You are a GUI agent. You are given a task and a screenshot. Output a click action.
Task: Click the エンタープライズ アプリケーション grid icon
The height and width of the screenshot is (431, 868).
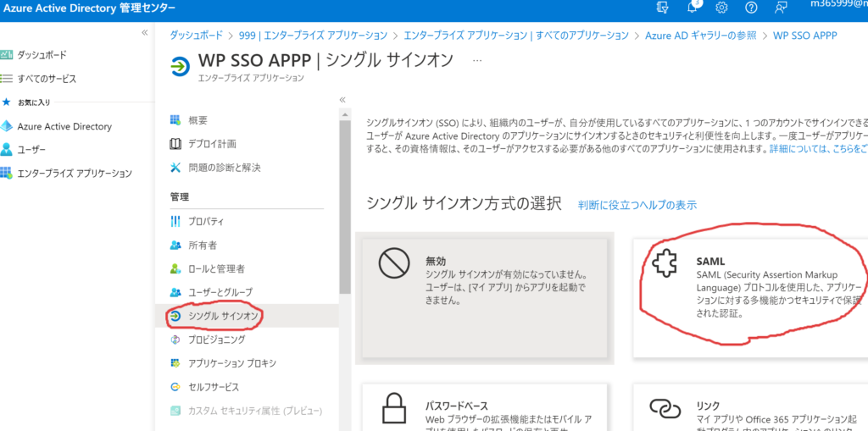(6, 174)
